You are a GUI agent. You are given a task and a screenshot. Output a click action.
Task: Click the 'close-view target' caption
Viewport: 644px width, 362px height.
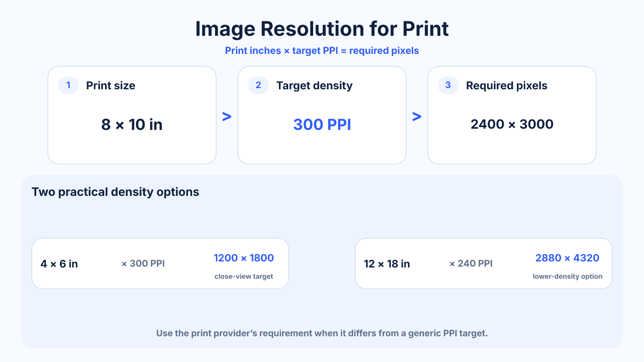244,276
